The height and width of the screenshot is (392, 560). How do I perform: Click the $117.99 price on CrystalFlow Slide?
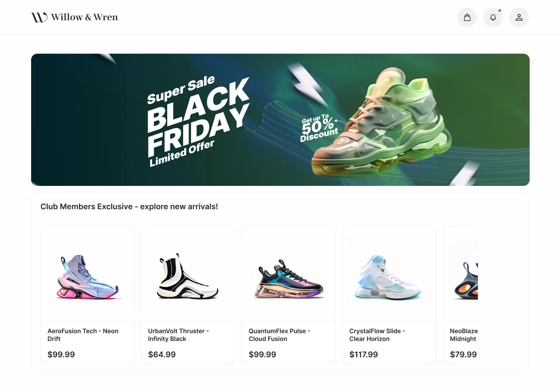tap(364, 354)
